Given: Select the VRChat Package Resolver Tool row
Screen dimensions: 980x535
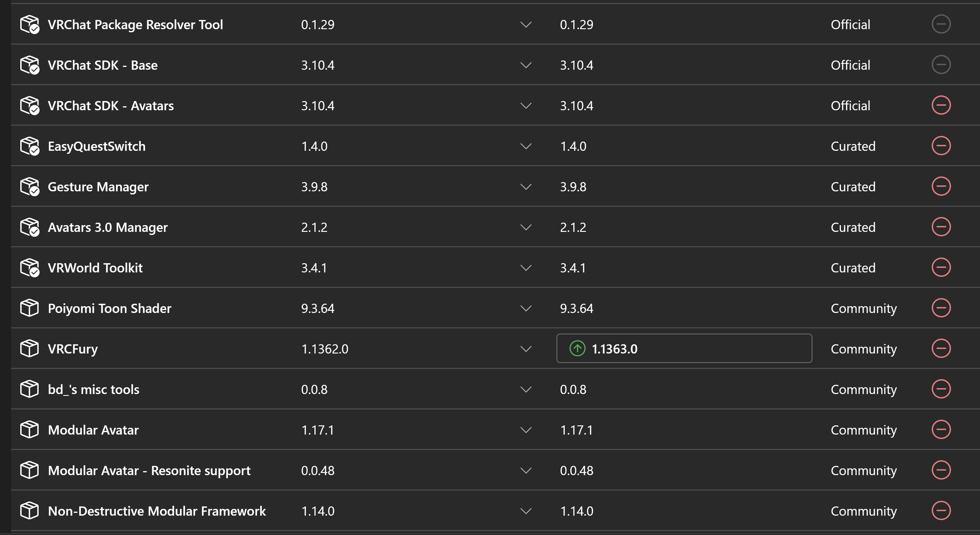Looking at the screenshot, I should (x=494, y=24).
